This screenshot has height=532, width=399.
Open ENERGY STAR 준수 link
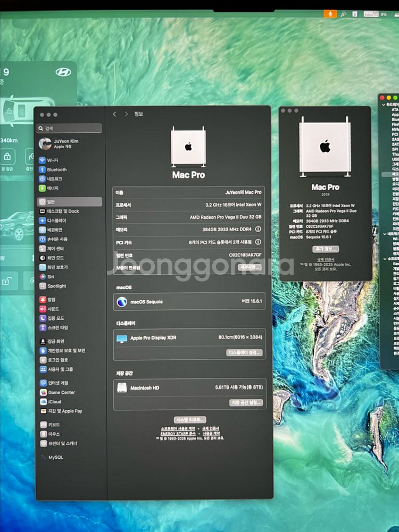(x=178, y=434)
